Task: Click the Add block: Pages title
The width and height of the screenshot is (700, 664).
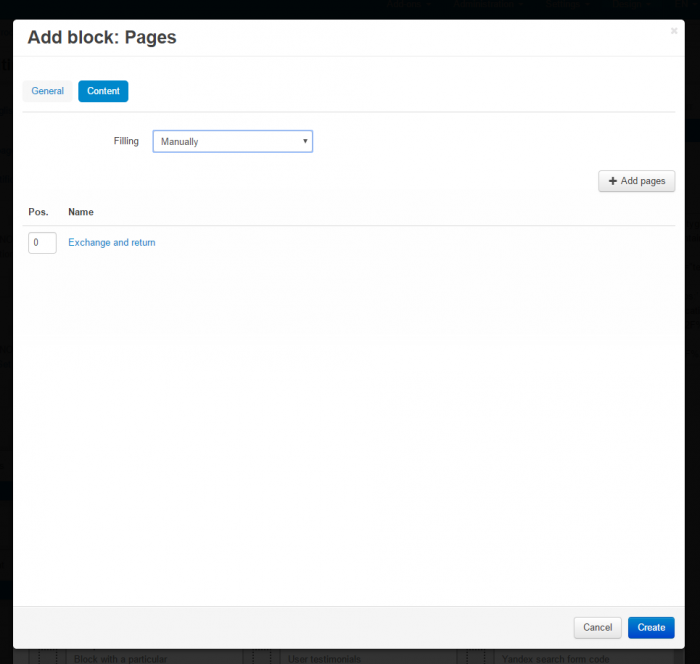Action: (x=102, y=37)
